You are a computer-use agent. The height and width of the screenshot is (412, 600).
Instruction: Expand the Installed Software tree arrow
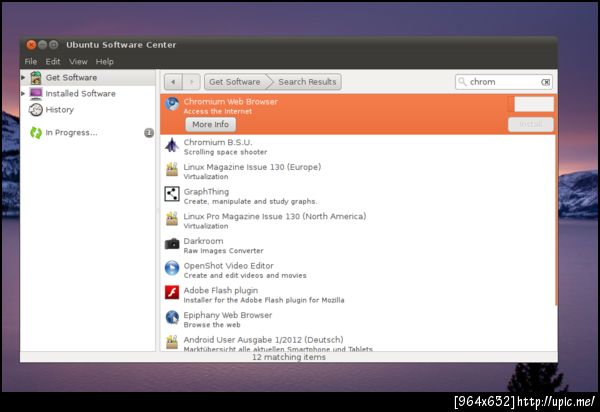23,94
